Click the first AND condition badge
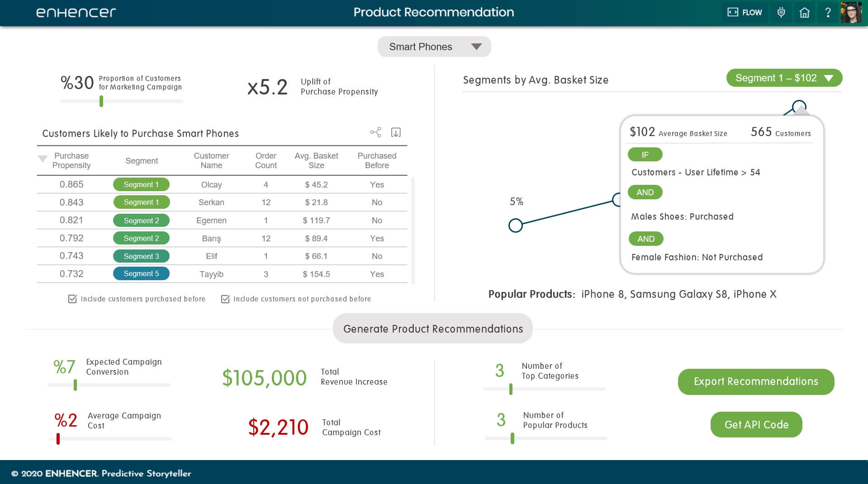 click(x=645, y=192)
